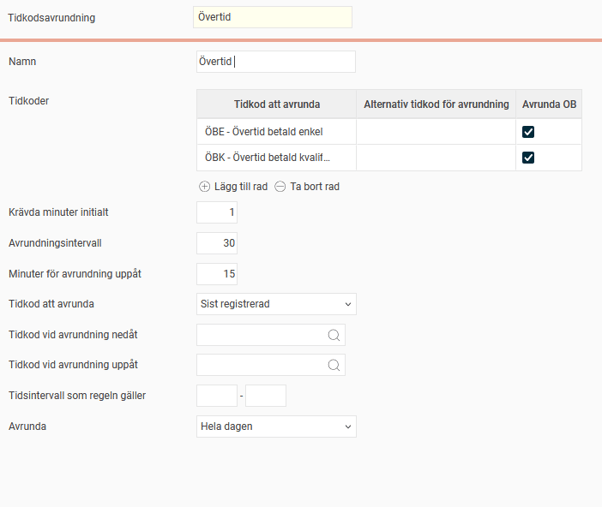This screenshot has height=507, width=602.
Task: Click the Namn text field
Action: coord(276,62)
